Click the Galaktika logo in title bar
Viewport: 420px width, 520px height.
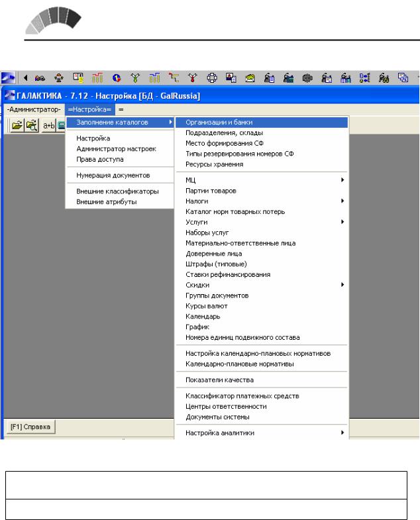[10, 95]
